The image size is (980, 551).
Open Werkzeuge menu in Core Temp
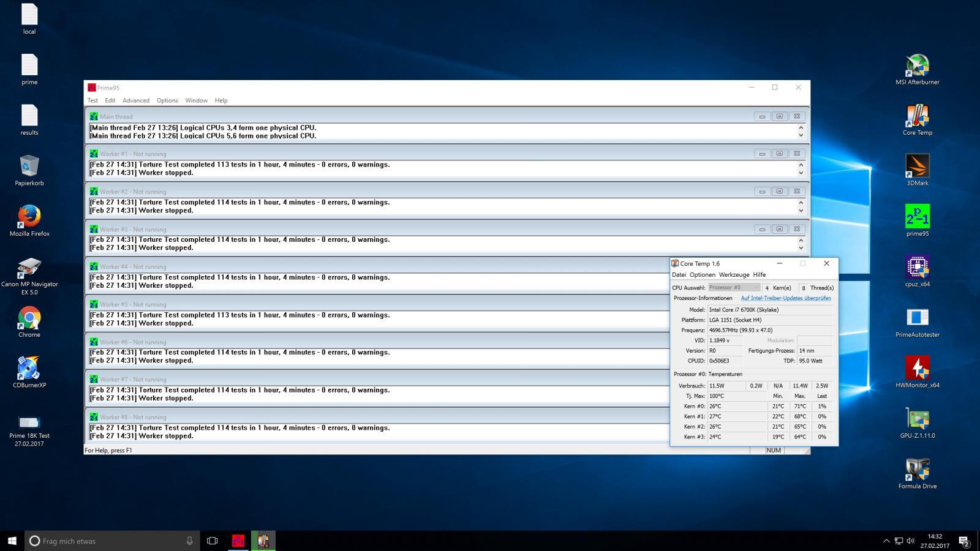tap(734, 275)
